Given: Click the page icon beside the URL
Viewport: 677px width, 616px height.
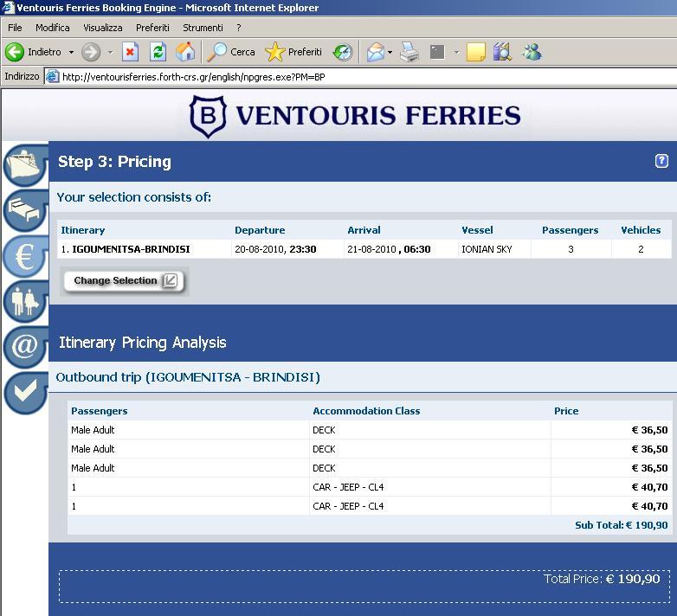Looking at the screenshot, I should (52, 76).
